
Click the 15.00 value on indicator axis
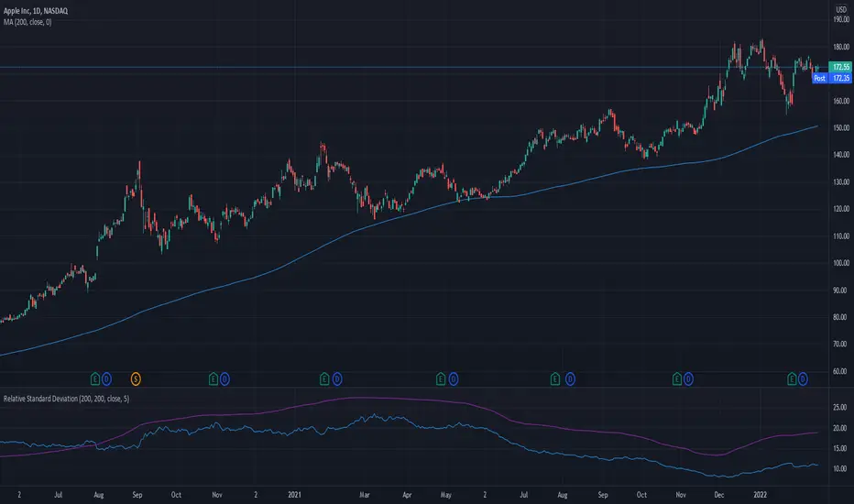point(840,448)
